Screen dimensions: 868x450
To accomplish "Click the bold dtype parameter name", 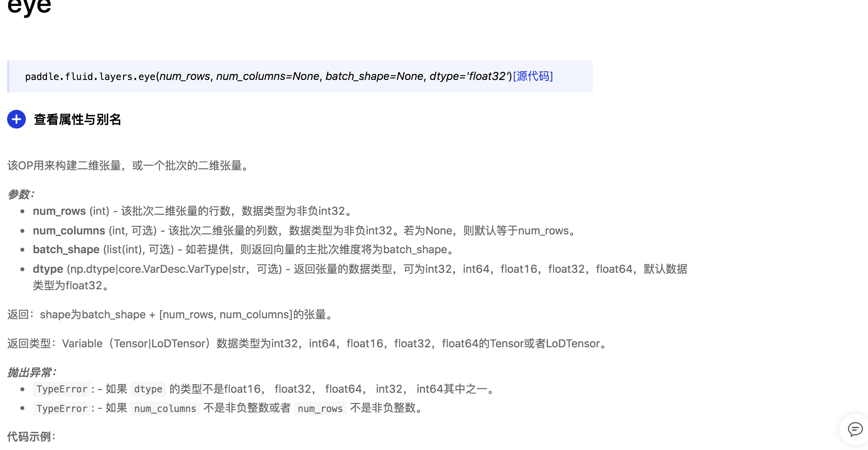I will pyautogui.click(x=48, y=269).
